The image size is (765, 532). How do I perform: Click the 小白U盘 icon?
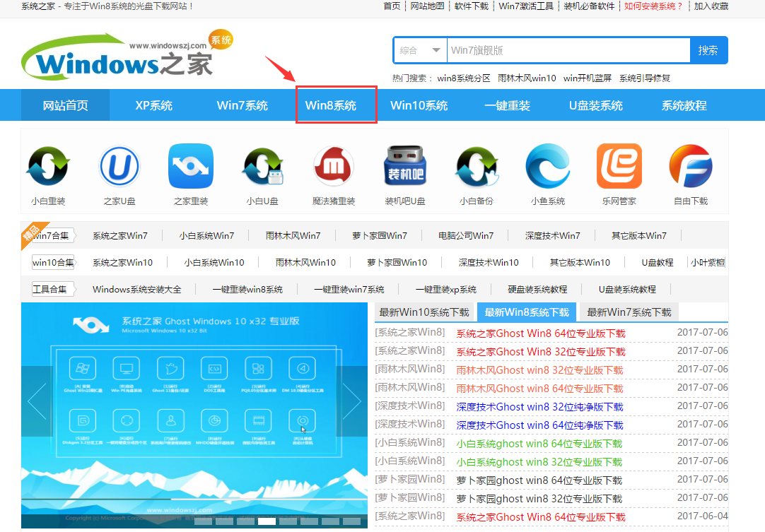click(x=262, y=166)
